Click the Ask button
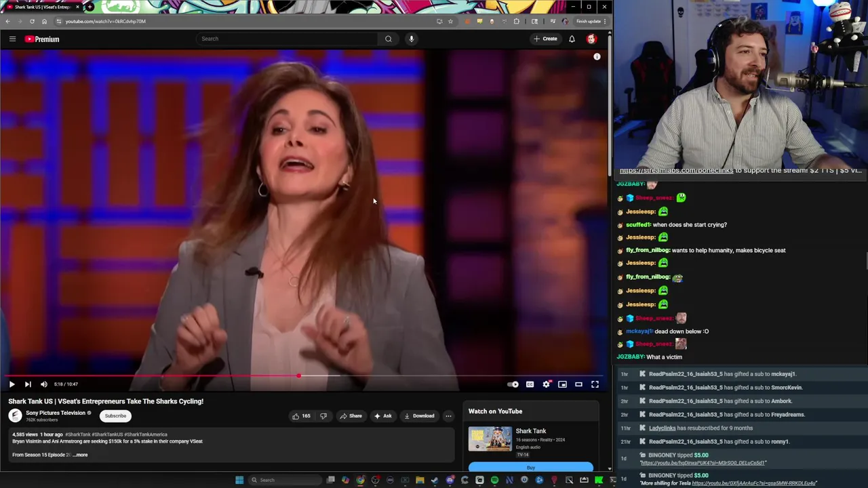The height and width of the screenshot is (488, 868). (383, 416)
